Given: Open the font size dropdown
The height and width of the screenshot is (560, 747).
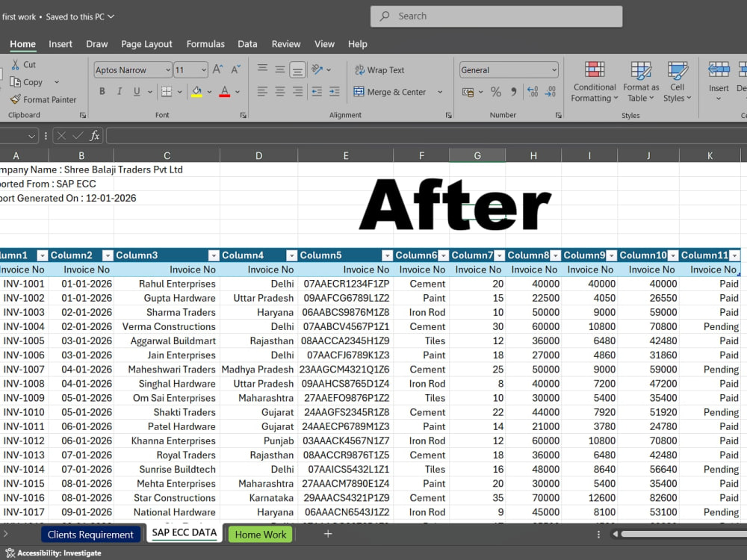Looking at the screenshot, I should click(203, 70).
